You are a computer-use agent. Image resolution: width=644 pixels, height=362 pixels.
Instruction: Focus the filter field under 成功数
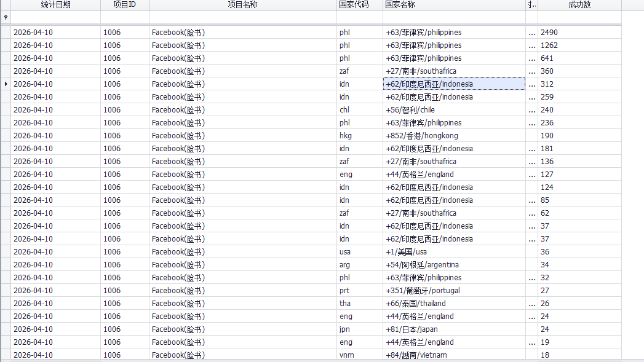pyautogui.click(x=579, y=17)
